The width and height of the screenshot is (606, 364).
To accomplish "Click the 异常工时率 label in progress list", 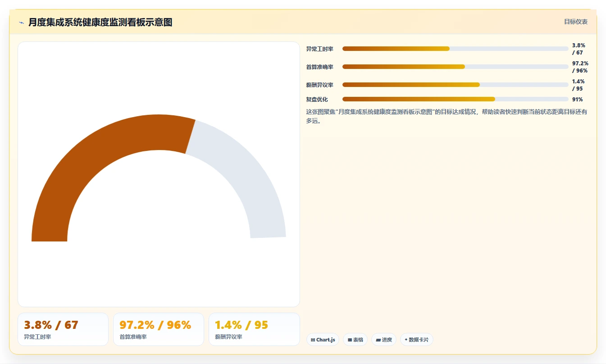I will [x=320, y=49].
